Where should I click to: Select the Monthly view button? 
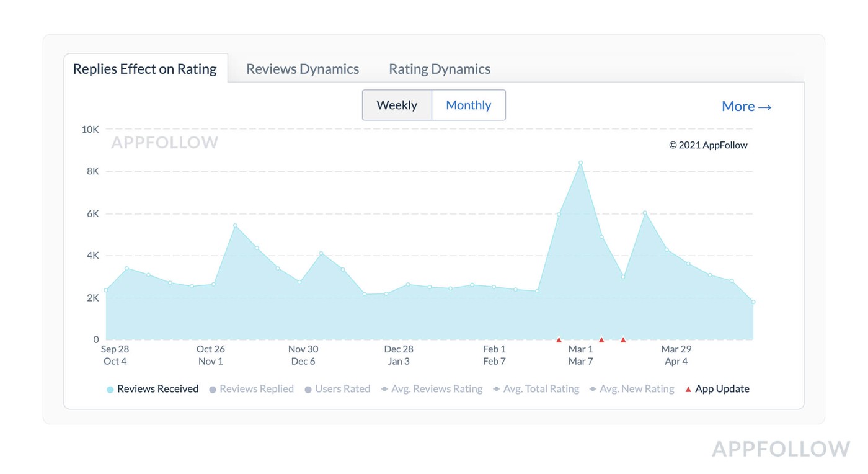coord(469,105)
